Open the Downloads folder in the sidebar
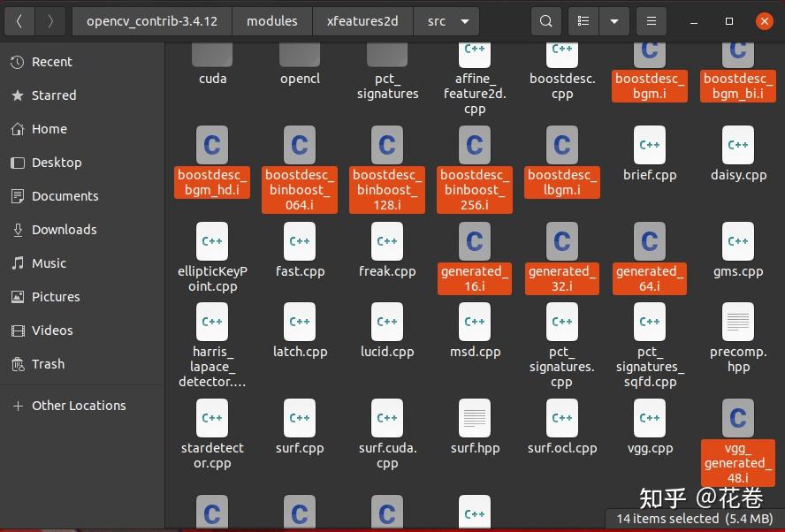Screen dimensions: 785x532 (x=65, y=230)
